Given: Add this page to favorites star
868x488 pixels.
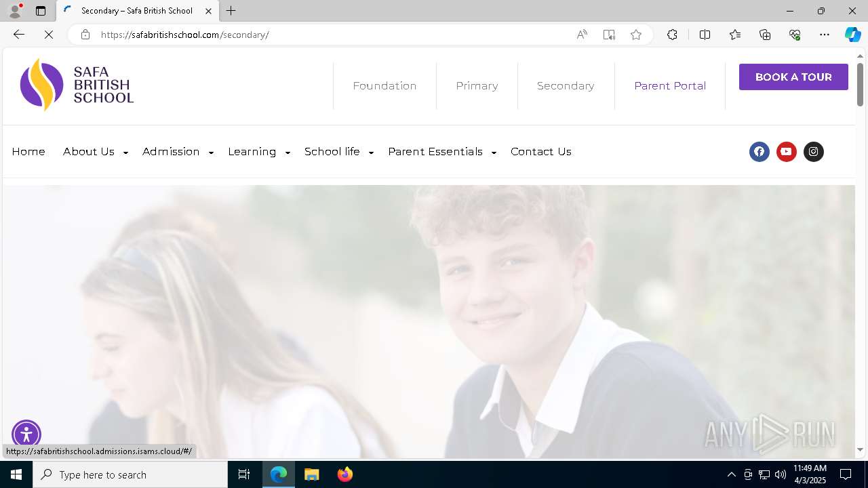Looking at the screenshot, I should point(636,35).
